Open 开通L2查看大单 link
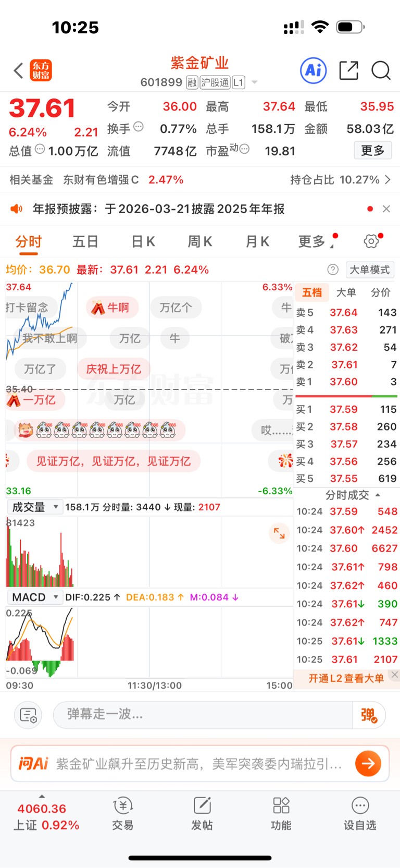The image size is (400, 868). [x=346, y=678]
